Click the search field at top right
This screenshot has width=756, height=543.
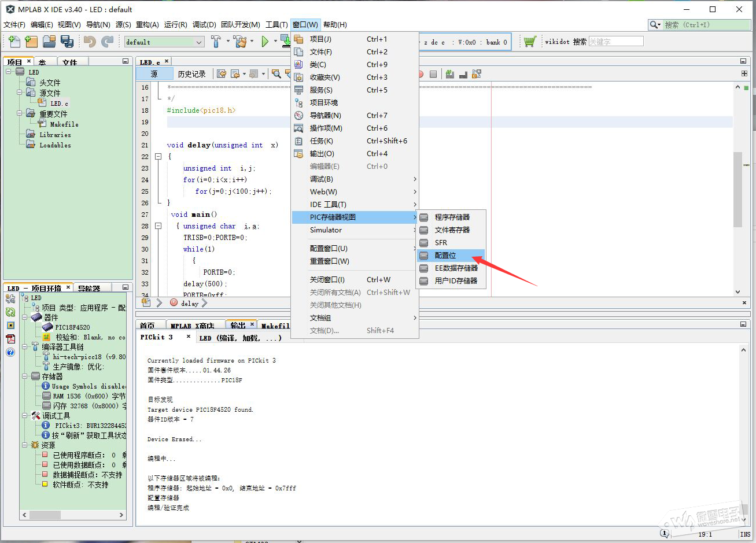click(x=705, y=25)
